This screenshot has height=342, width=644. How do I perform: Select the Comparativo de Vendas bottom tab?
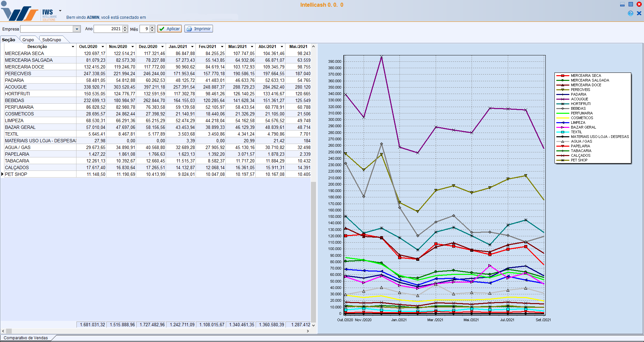point(26,338)
